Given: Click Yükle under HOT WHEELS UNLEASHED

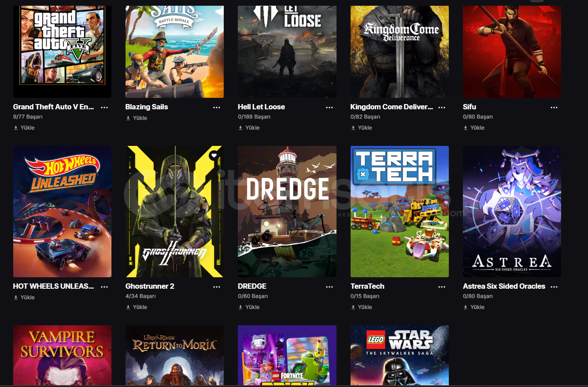Looking at the screenshot, I should click(x=24, y=298).
